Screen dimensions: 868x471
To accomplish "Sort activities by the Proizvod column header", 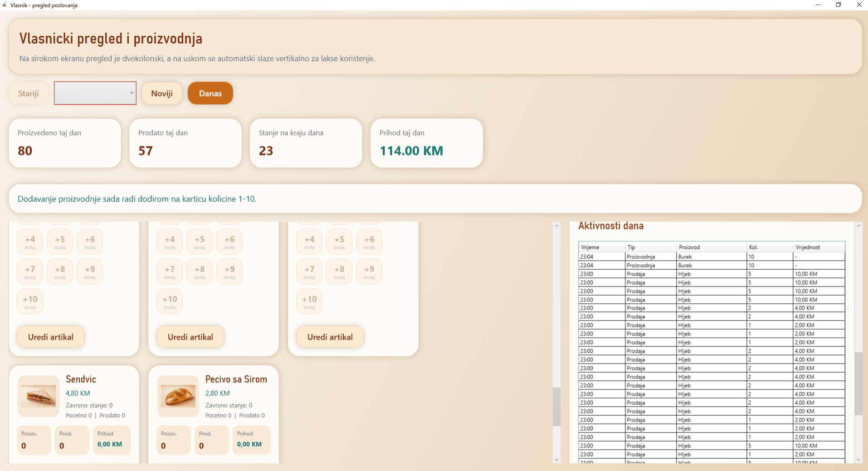I will (x=712, y=247).
